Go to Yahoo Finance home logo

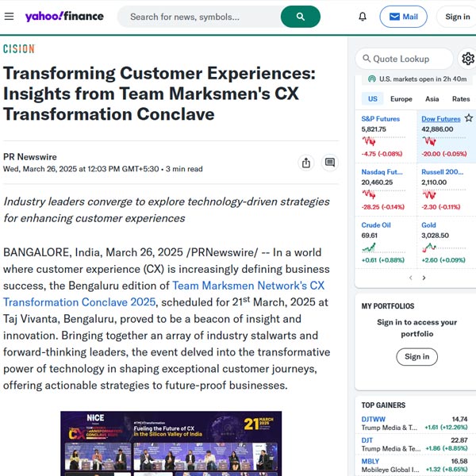click(64, 17)
